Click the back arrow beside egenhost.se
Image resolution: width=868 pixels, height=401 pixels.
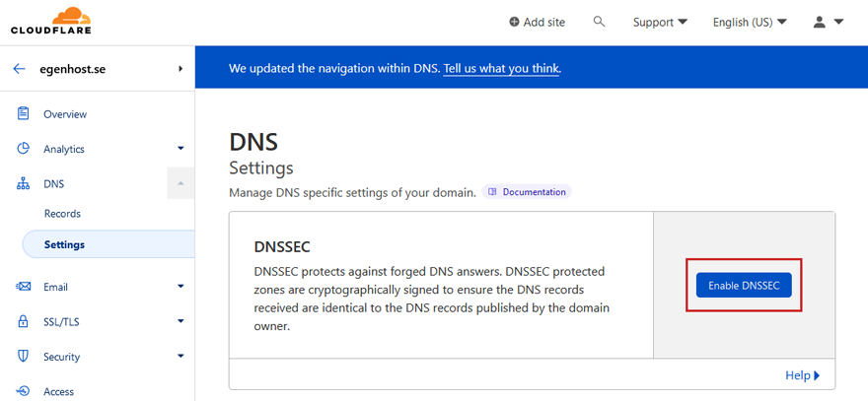20,69
